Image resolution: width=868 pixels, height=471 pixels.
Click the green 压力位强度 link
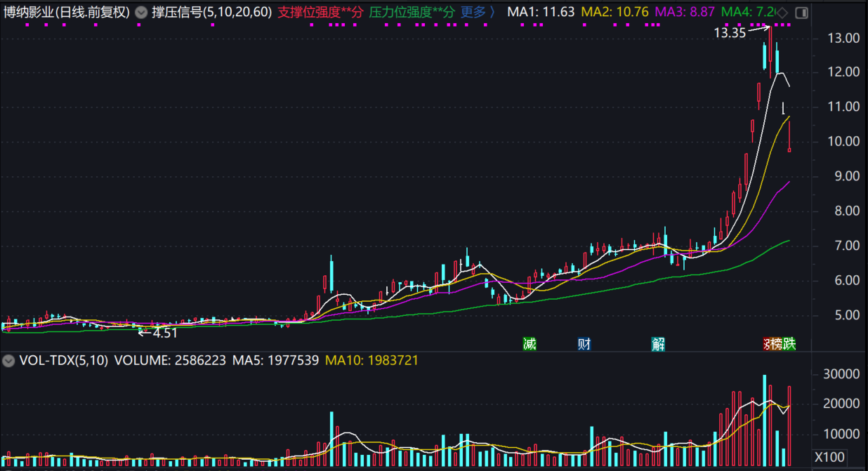click(412, 13)
